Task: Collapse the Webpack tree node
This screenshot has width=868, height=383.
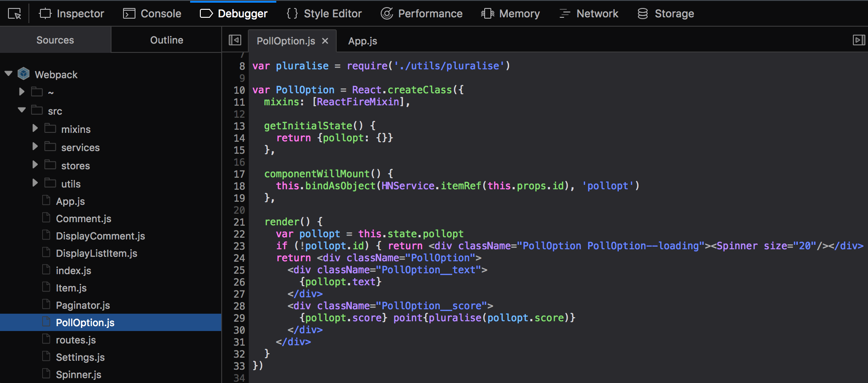Action: [8, 74]
